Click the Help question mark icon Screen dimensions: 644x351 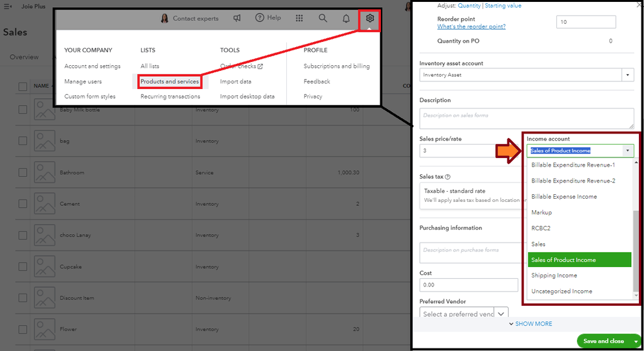pyautogui.click(x=260, y=17)
